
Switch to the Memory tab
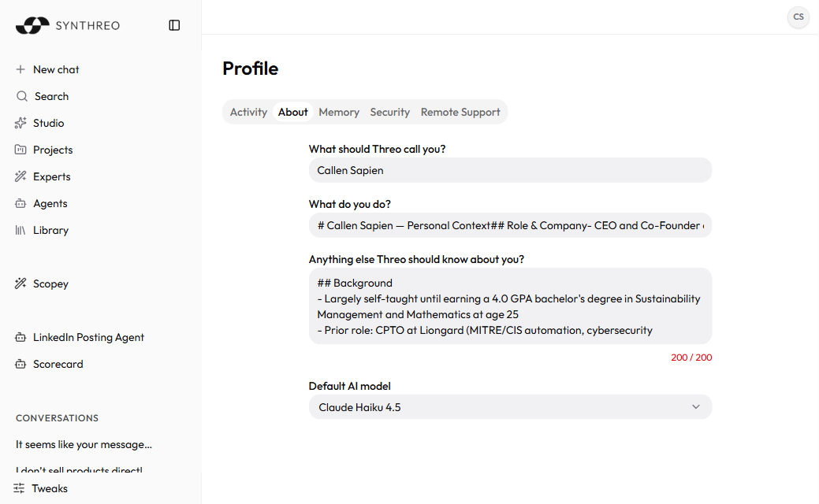click(339, 112)
